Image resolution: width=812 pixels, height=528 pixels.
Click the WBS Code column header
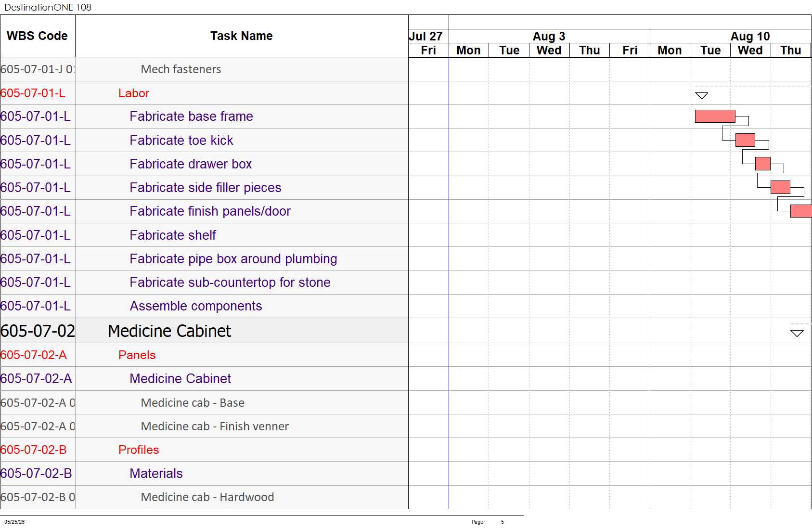click(x=38, y=36)
